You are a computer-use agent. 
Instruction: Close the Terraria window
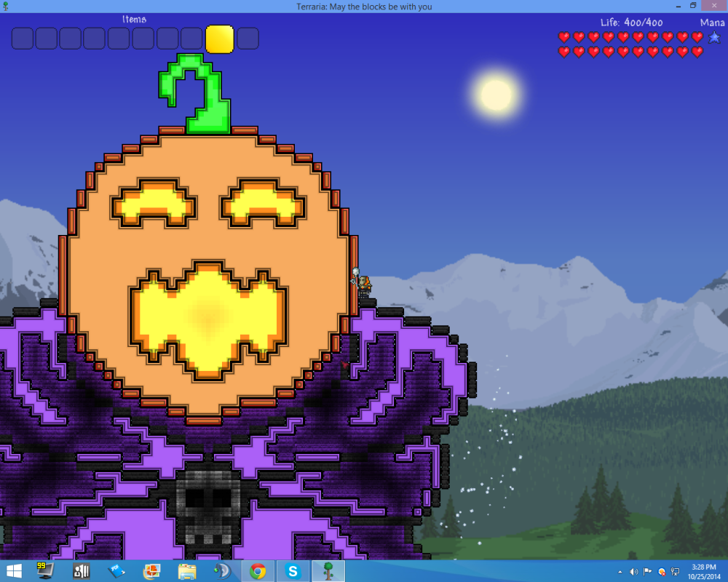[714, 6]
